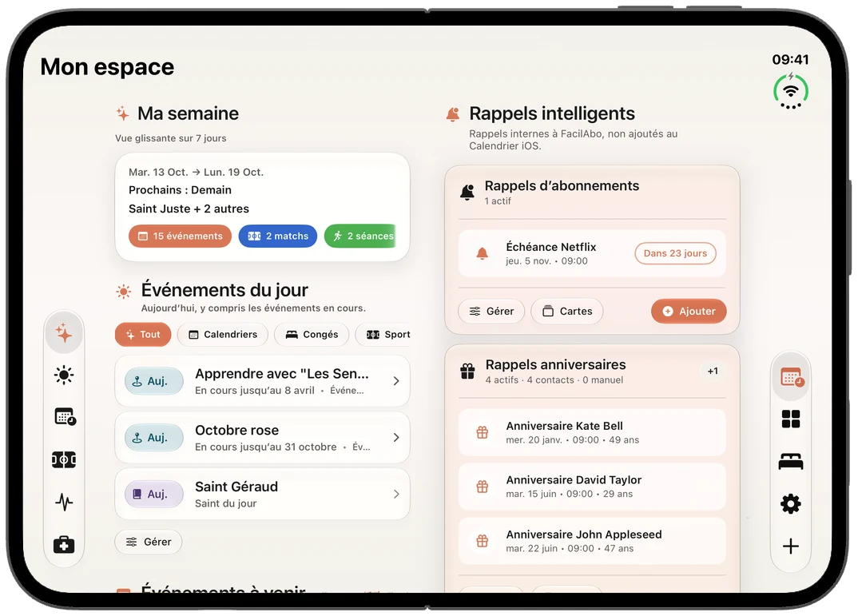Click "mer. 20 janv. • 09:00 • 49 ans" text
This screenshot has width=858, height=616.
[572, 440]
